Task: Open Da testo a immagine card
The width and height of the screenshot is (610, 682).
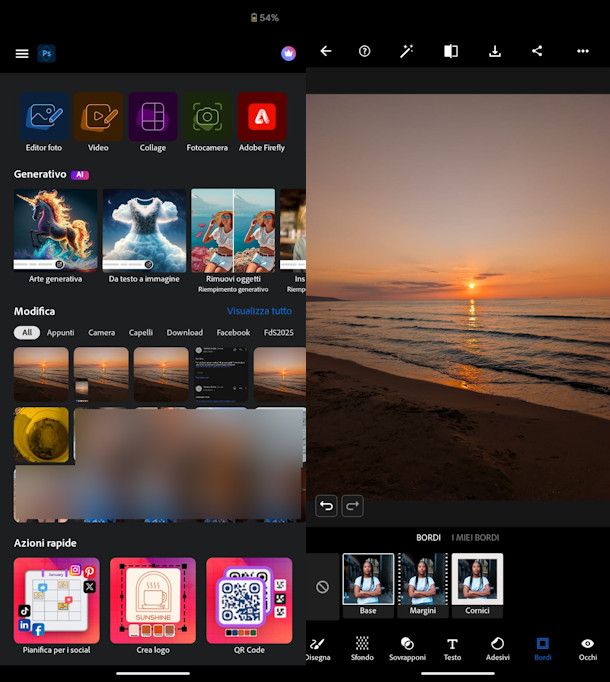Action: coord(144,236)
